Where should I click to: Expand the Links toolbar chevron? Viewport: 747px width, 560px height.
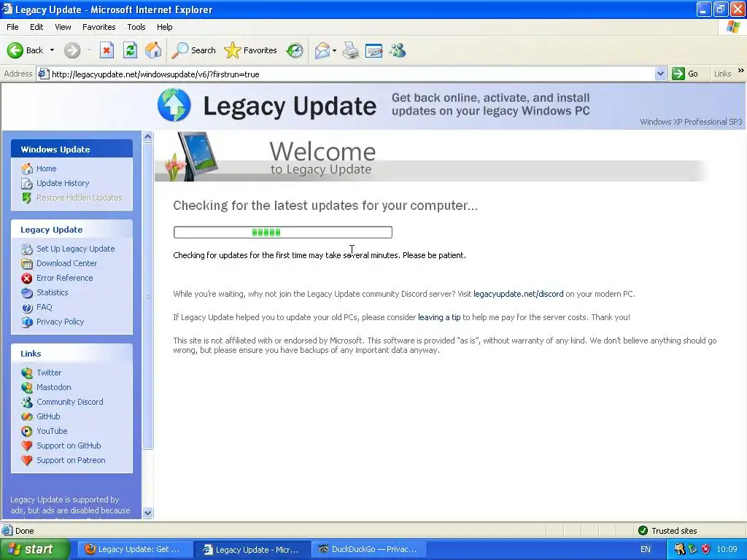[x=741, y=71]
